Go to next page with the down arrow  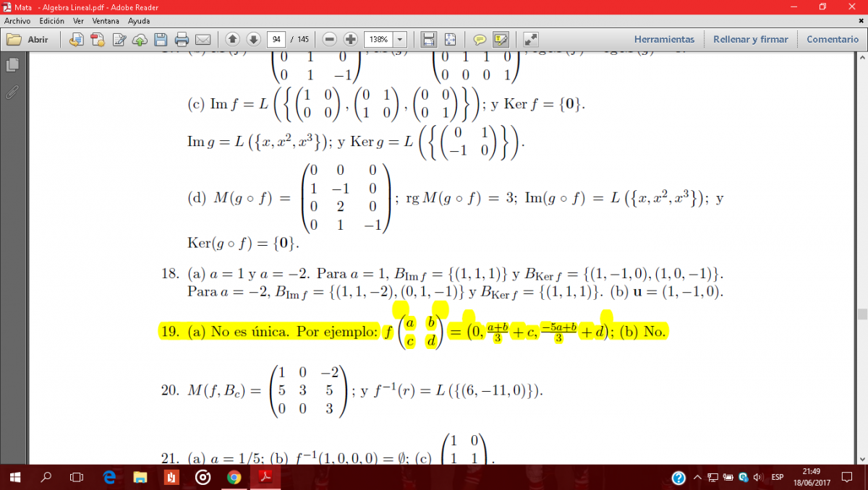coord(253,39)
